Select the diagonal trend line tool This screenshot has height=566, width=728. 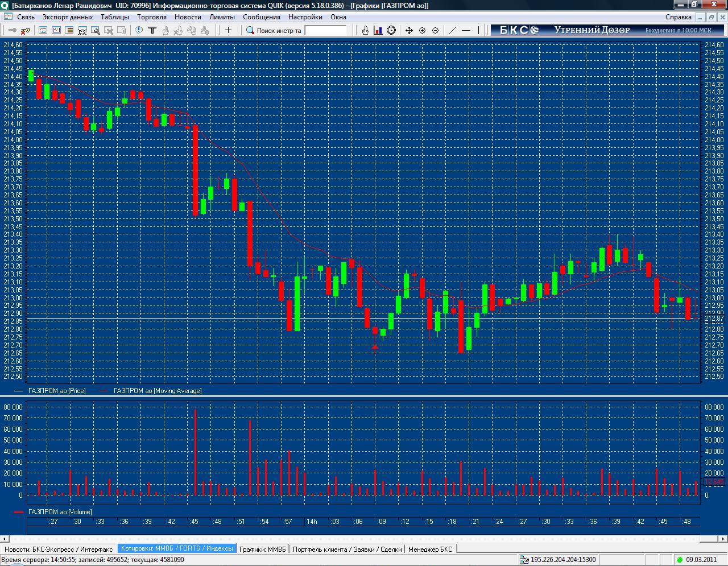pyautogui.click(x=453, y=30)
